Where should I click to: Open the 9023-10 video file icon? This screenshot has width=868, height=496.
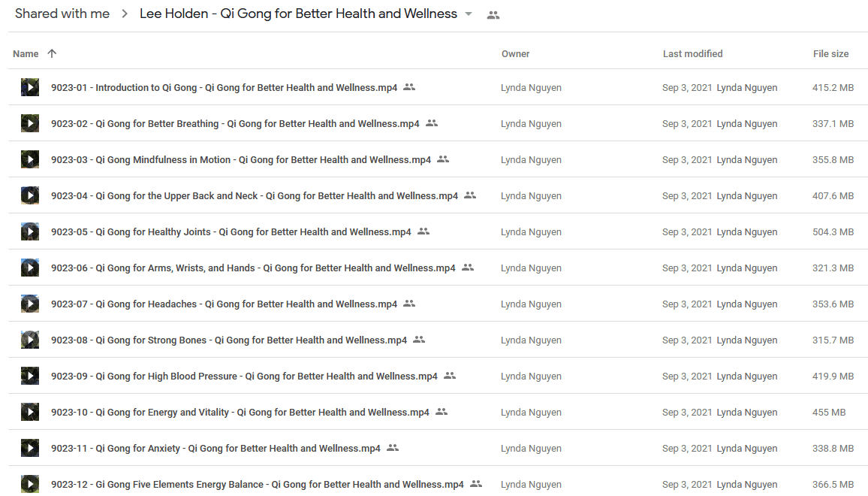click(30, 412)
